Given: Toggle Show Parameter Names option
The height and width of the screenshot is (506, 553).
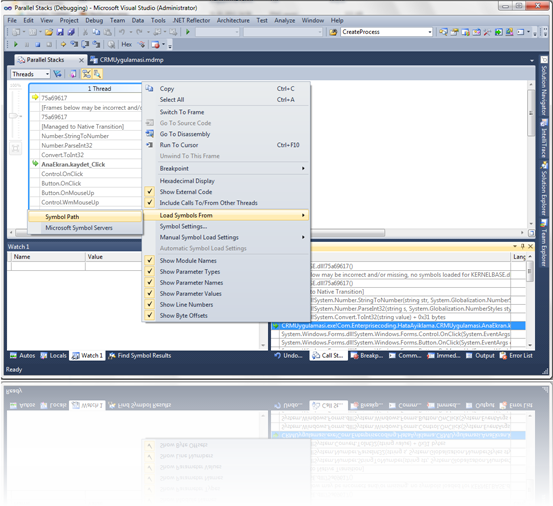Looking at the screenshot, I should click(191, 282).
